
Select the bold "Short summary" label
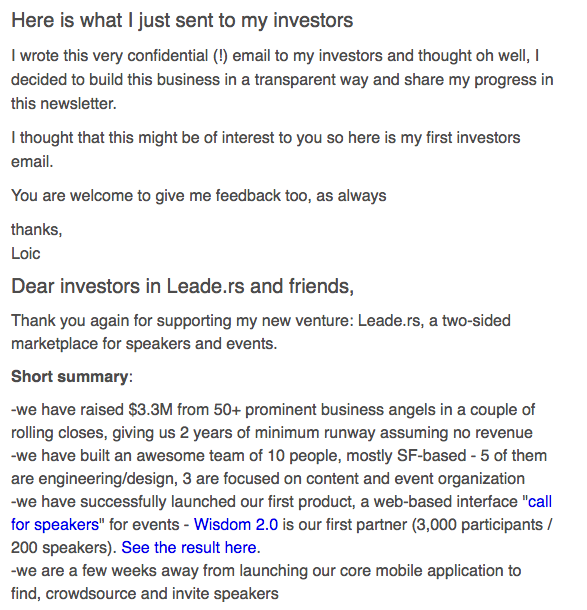point(70,377)
